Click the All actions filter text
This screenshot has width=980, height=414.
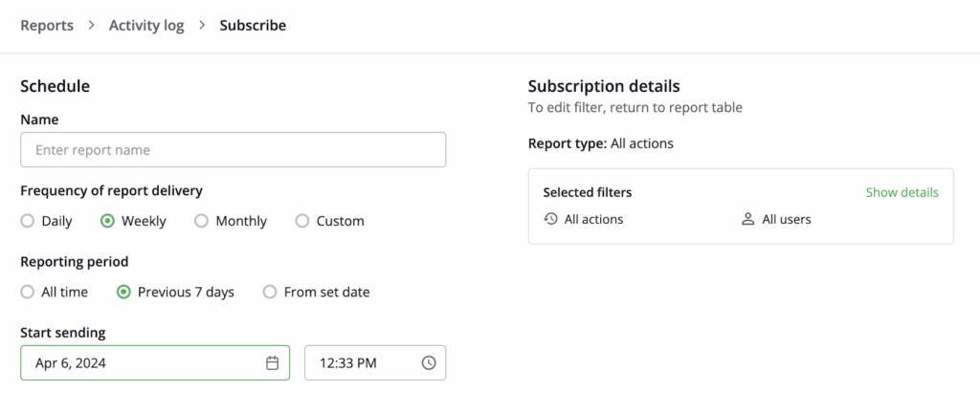(593, 219)
